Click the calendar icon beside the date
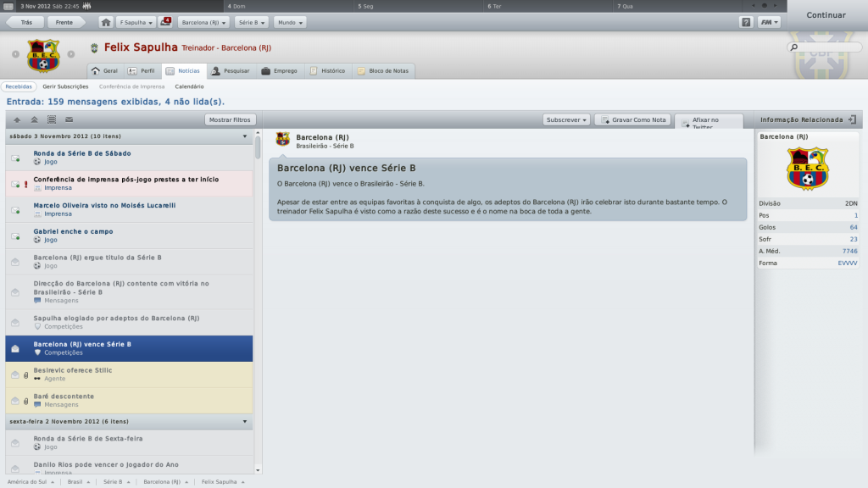 point(8,6)
